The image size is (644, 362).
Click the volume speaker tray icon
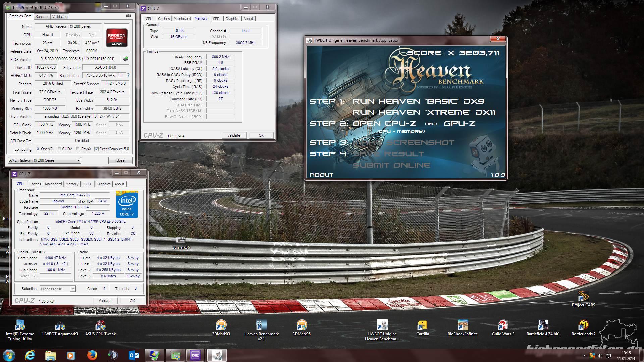point(600,356)
